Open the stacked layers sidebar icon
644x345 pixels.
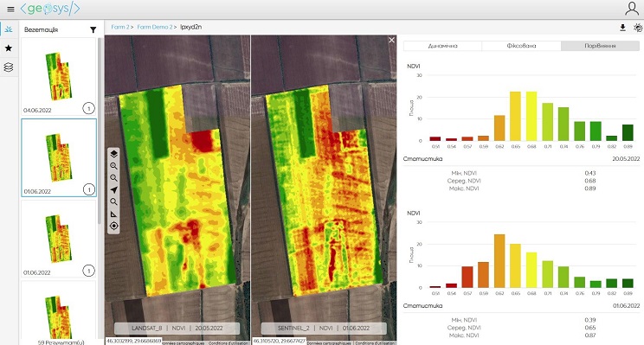coord(9,67)
